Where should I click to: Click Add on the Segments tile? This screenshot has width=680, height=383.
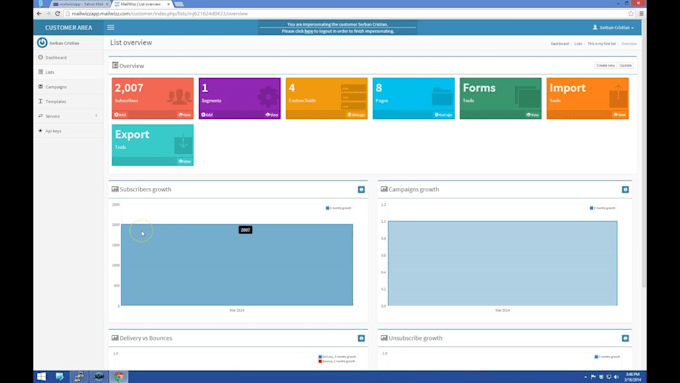tap(207, 115)
